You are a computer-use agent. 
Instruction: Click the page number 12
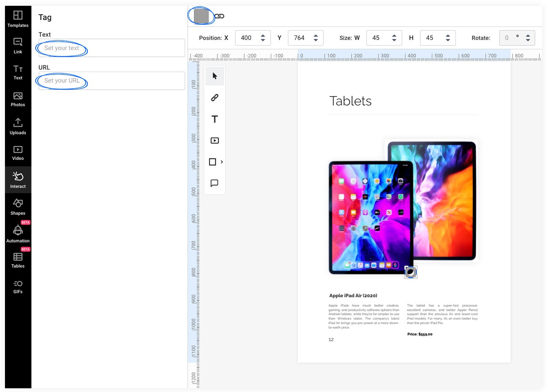pyautogui.click(x=331, y=339)
